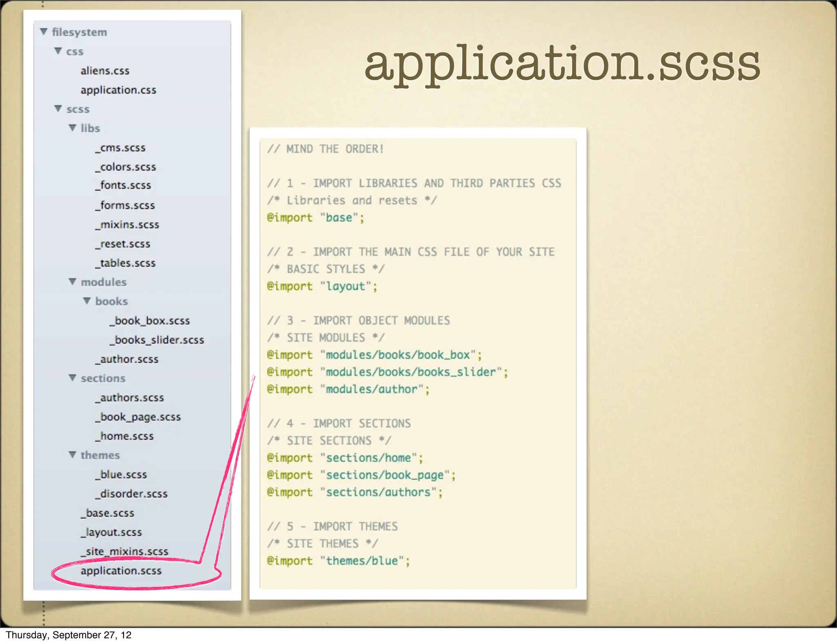The height and width of the screenshot is (644, 837).
Task: Collapse the sections folder triangle
Action: 72,378
